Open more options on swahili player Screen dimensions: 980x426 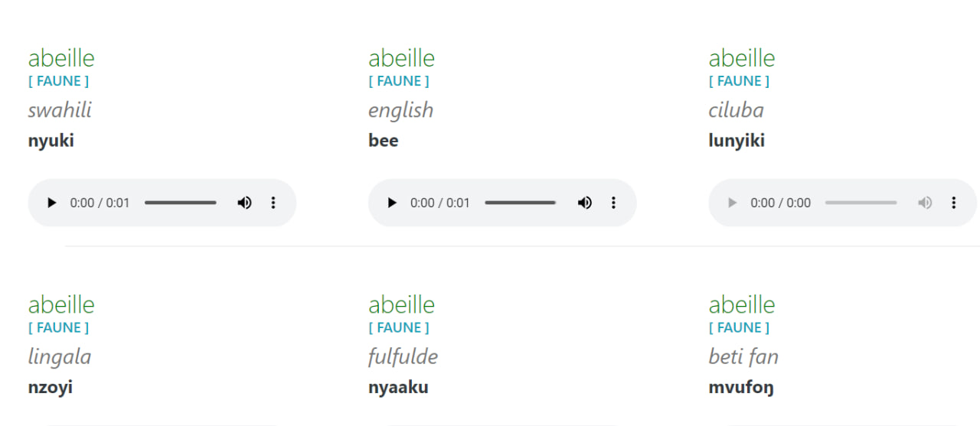(x=273, y=203)
